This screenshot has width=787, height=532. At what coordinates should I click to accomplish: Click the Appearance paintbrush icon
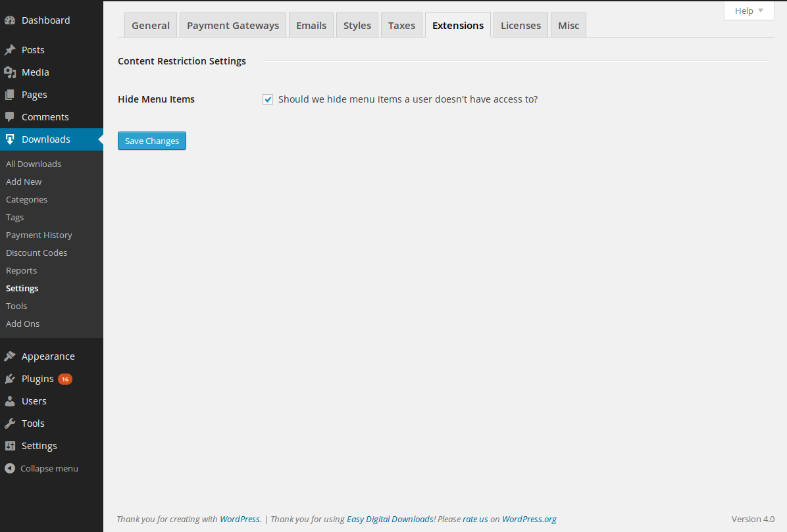[x=10, y=356]
